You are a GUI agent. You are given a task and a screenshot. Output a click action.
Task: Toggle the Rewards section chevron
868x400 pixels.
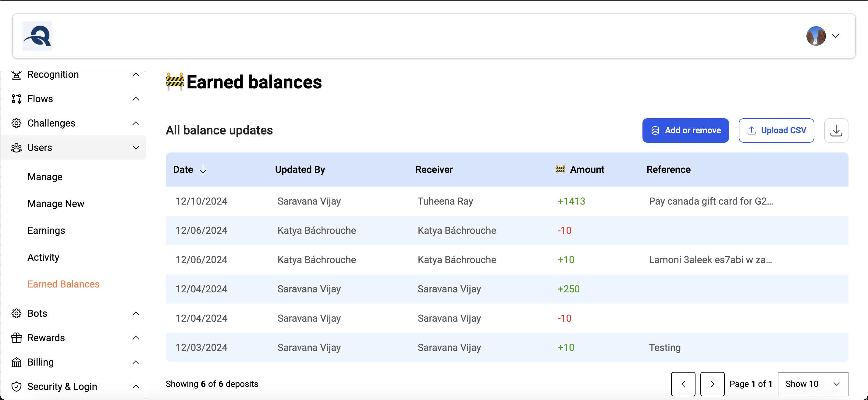[136, 338]
